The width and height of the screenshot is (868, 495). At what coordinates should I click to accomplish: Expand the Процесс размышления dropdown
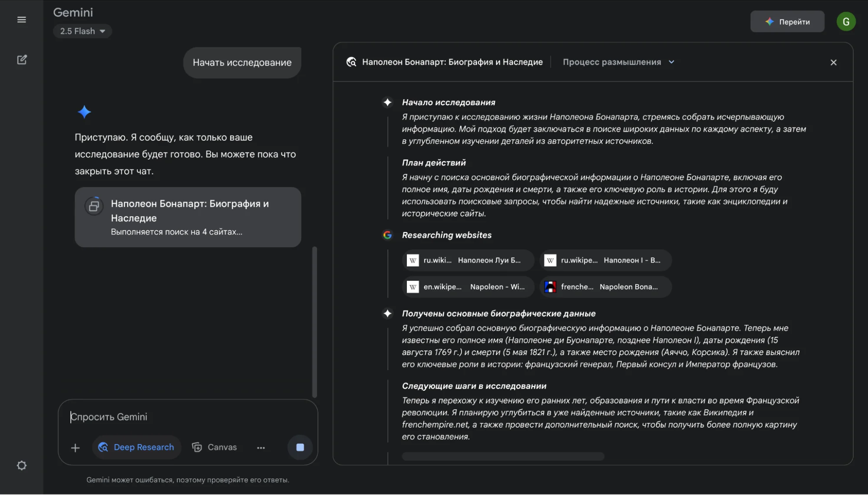pos(619,62)
